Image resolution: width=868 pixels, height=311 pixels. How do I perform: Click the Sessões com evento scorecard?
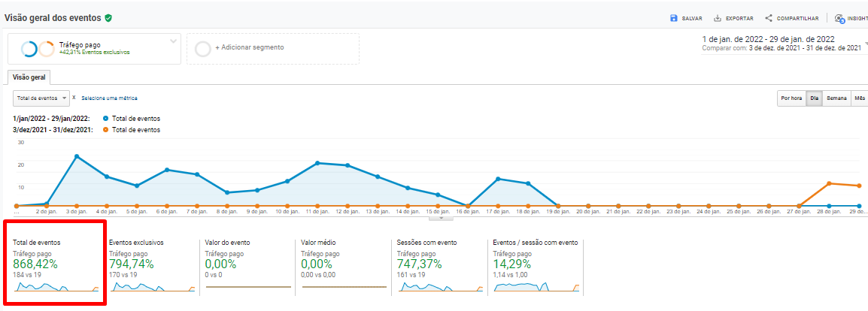coord(436,263)
